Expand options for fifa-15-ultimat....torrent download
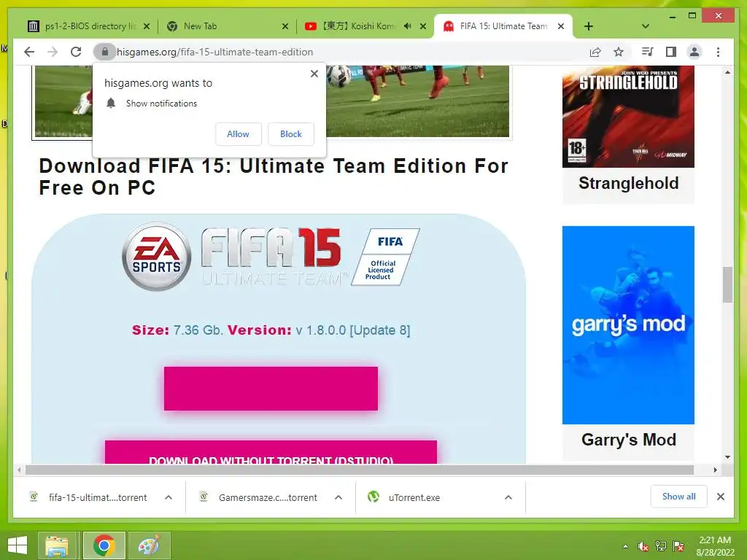Viewport: 747px width, 560px height. tap(169, 497)
